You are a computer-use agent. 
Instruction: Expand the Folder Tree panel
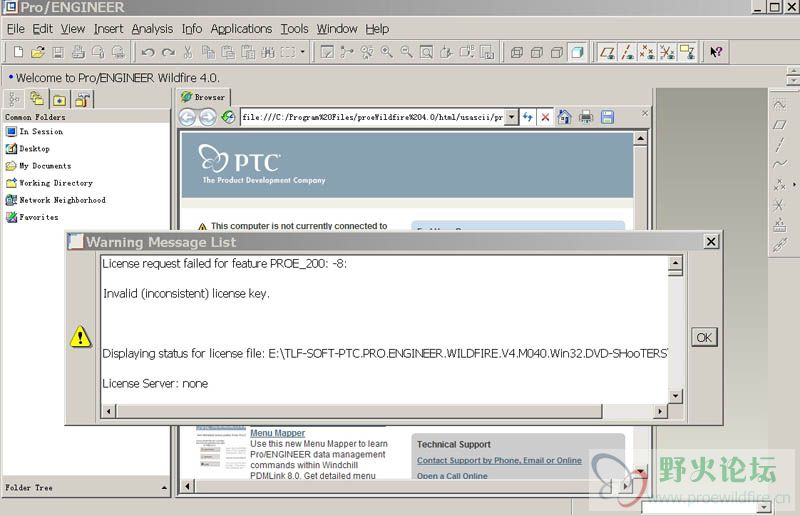tap(164, 488)
